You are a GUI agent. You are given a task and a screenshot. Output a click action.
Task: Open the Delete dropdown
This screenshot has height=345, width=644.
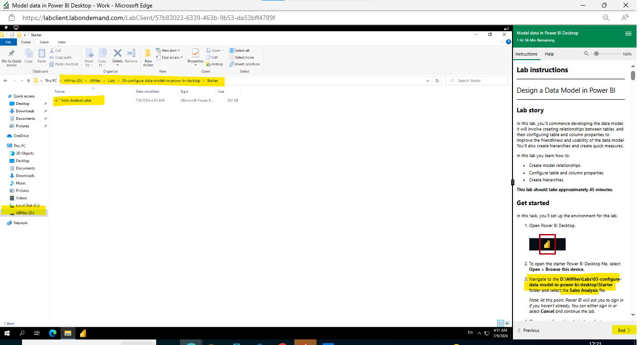point(118,65)
